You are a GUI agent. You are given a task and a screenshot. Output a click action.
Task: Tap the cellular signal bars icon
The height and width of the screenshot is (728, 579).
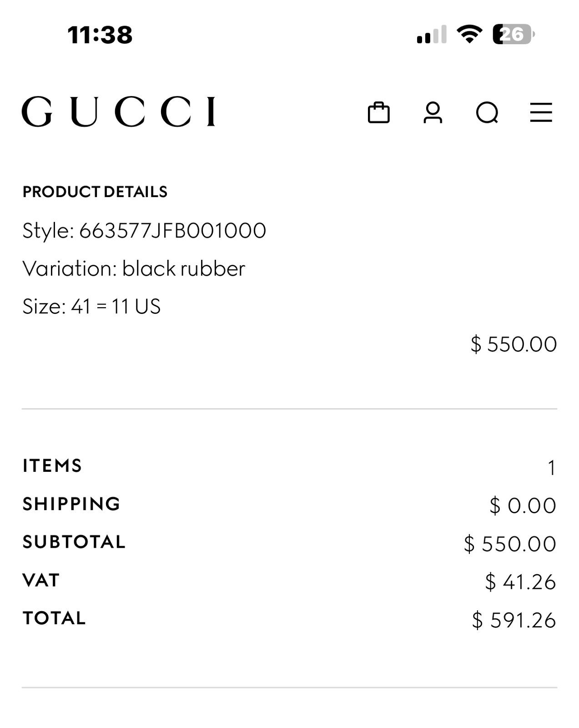click(x=432, y=35)
